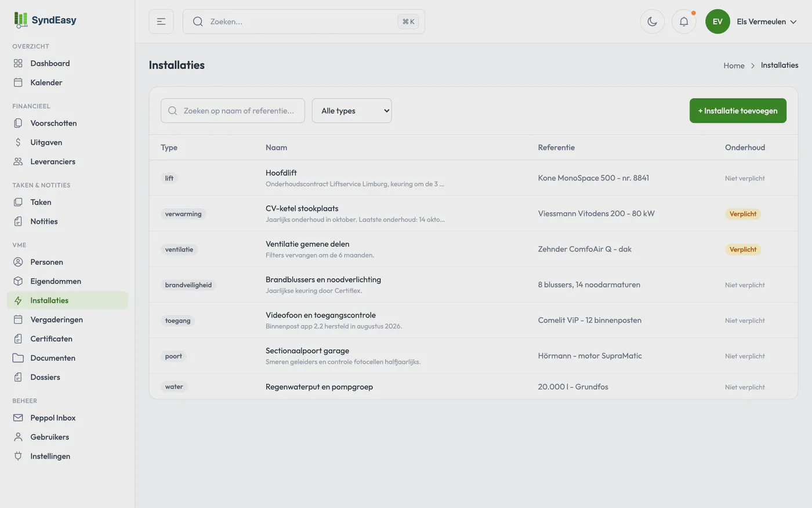Open the Alle types filter dropdown

coord(352,110)
